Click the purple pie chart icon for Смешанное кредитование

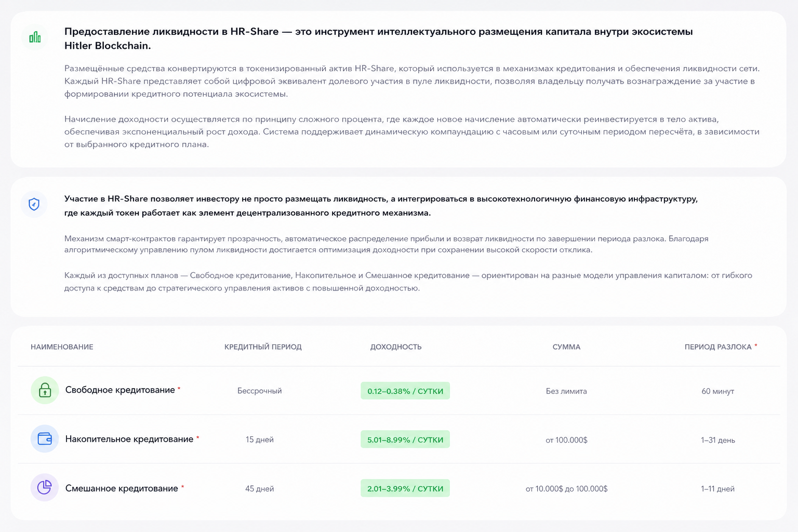(45, 487)
